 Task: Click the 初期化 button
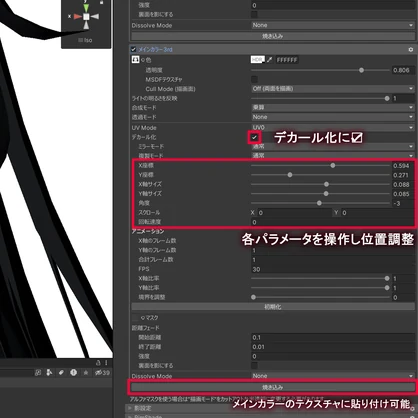[x=273, y=307]
